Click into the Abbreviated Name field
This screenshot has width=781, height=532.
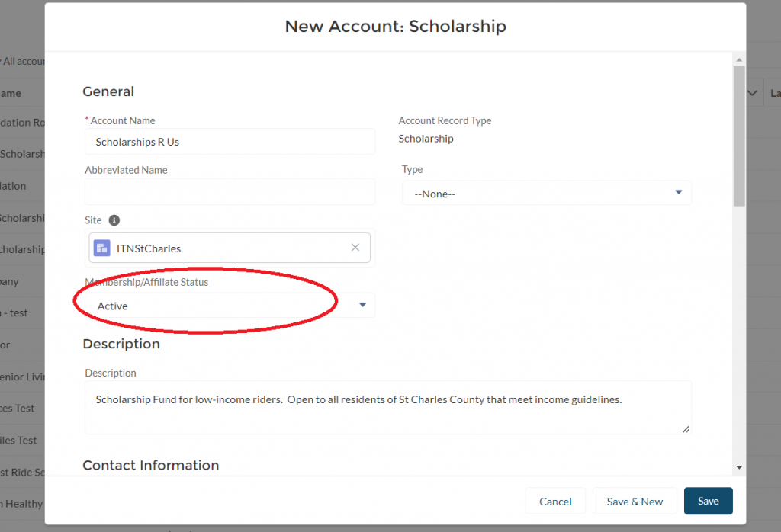(x=230, y=192)
